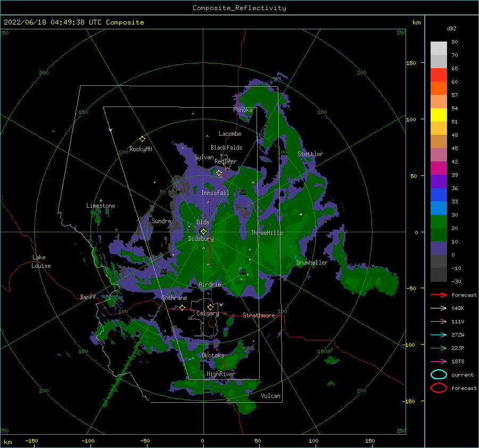Screen dimensions: 479x448
Task: Click the Banff label
Action: 88,297
